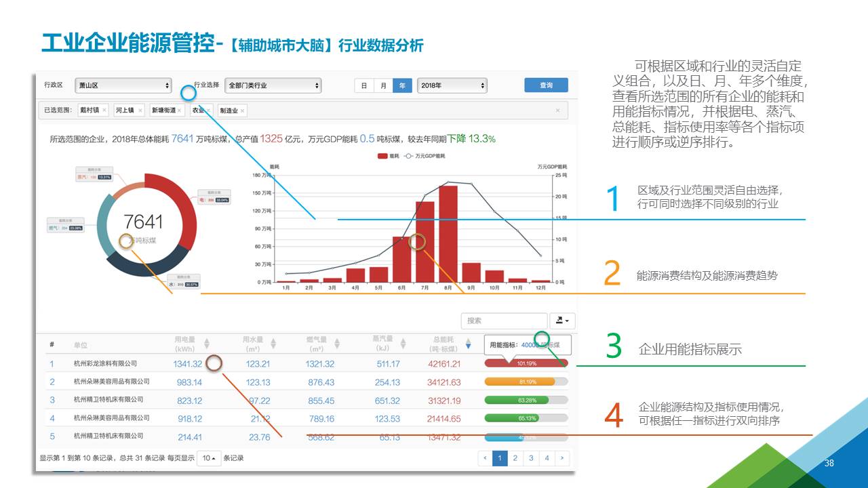Expand the 全部门类行业 industry dropdown
Screen dimensions: 868x488
[273, 85]
